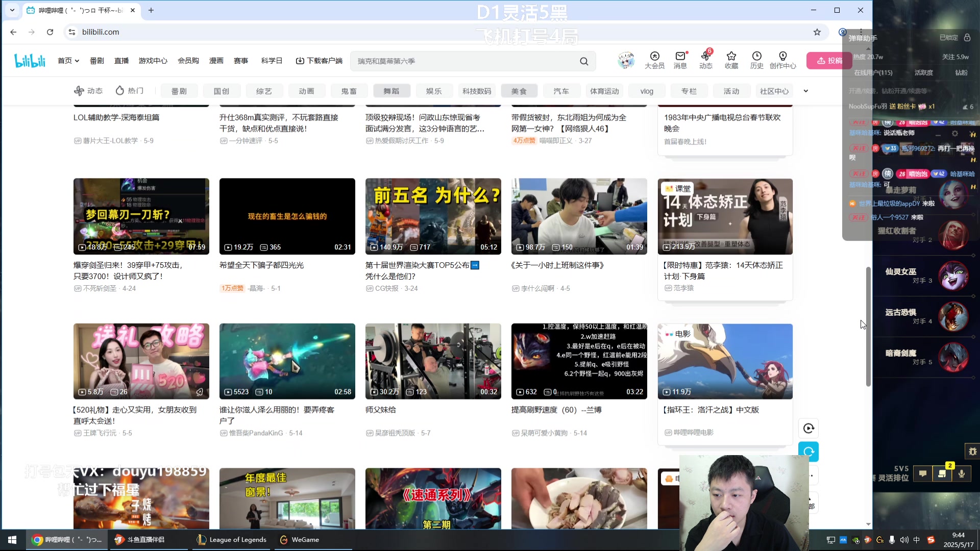980x551 pixels.
Task: Open the 消息 messages icon
Action: (680, 60)
